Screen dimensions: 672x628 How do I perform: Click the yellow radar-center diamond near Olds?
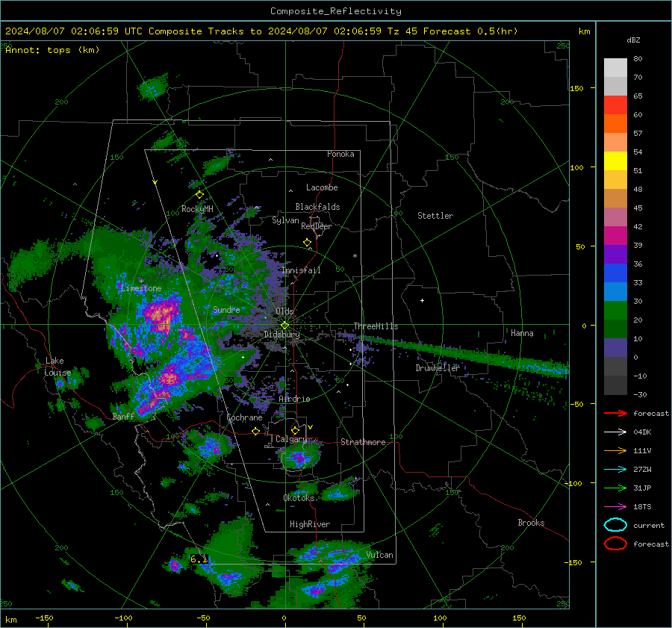(x=284, y=326)
